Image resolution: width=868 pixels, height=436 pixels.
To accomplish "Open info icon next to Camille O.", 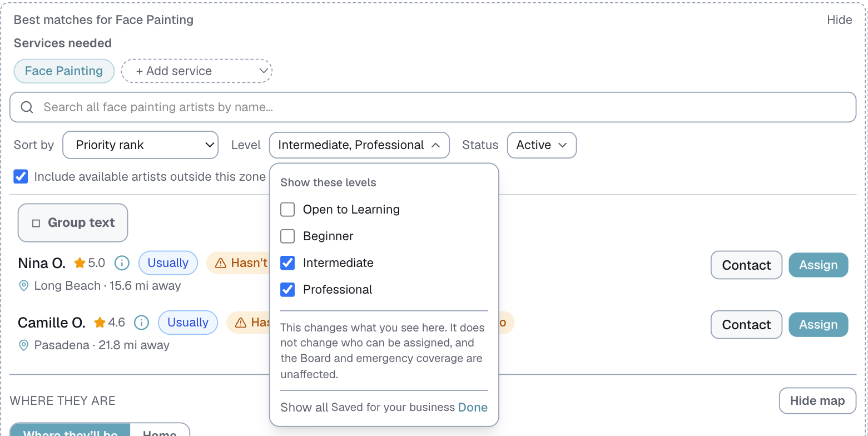I will (142, 323).
